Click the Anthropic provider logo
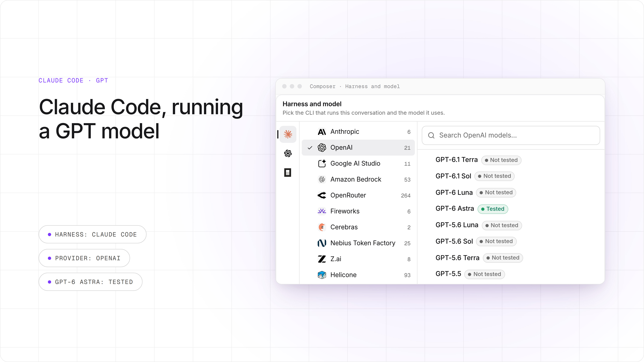644x362 pixels. (x=322, y=132)
